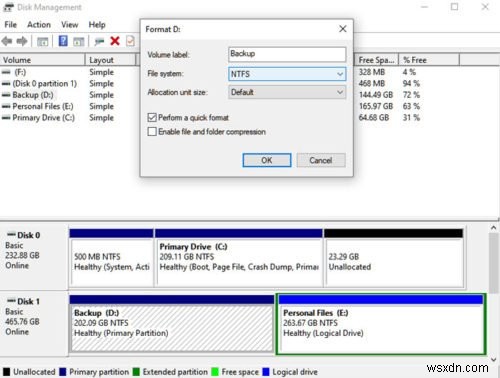Viewport: 500px width, 378px height.
Task: Click the 328 MB free space cell
Action: [x=372, y=72]
